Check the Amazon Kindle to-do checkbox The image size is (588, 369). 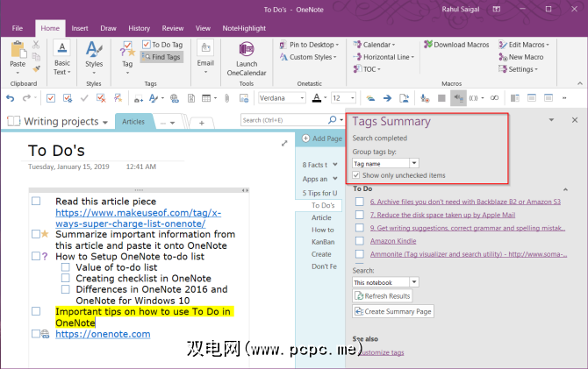coord(359,240)
